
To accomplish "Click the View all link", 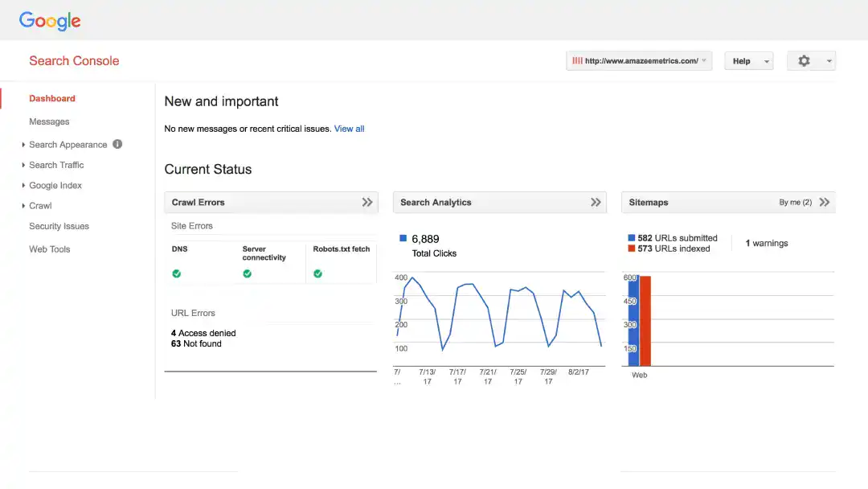I will click(x=350, y=129).
